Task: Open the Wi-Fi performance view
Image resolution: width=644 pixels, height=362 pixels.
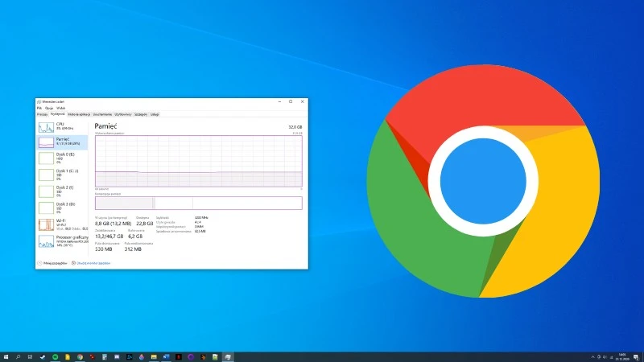Action: pos(63,224)
